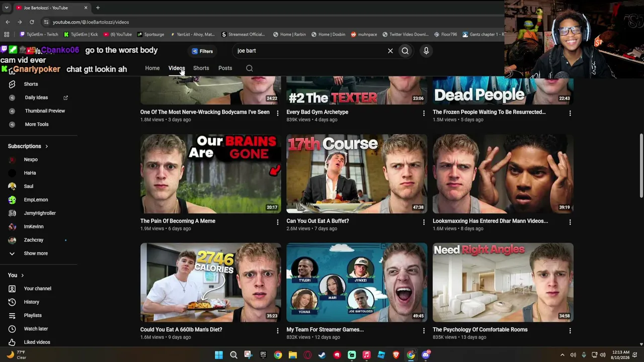Switch to the channel Home tab
The image size is (644, 362).
(x=152, y=68)
